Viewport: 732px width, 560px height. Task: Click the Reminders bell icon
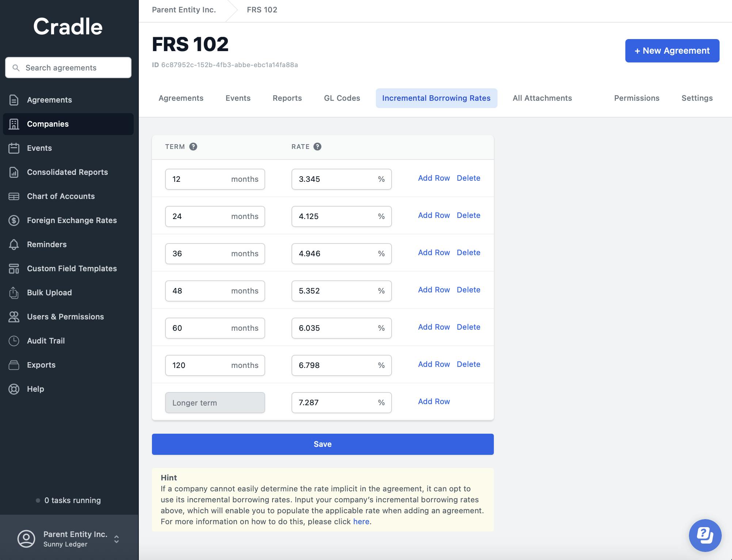tap(14, 245)
